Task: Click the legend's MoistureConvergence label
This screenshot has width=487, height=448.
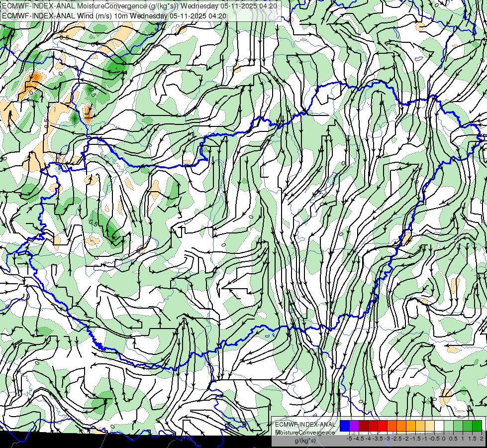Action: coord(305,433)
